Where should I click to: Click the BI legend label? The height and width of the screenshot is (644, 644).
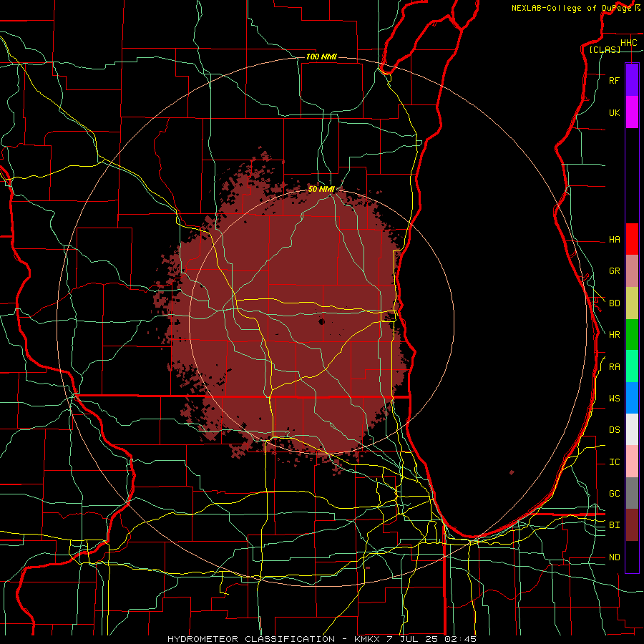614,525
